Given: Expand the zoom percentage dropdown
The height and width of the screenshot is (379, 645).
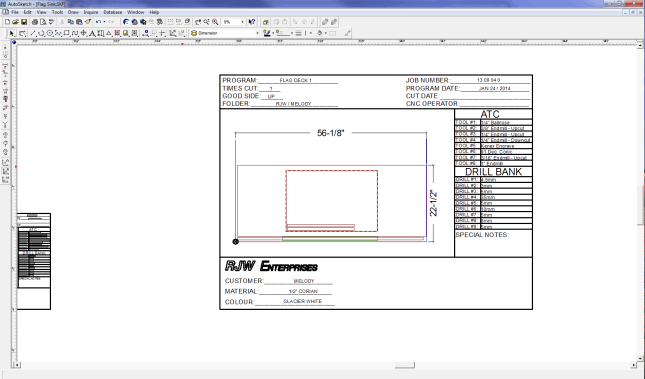Looking at the screenshot, I should click(x=243, y=22).
